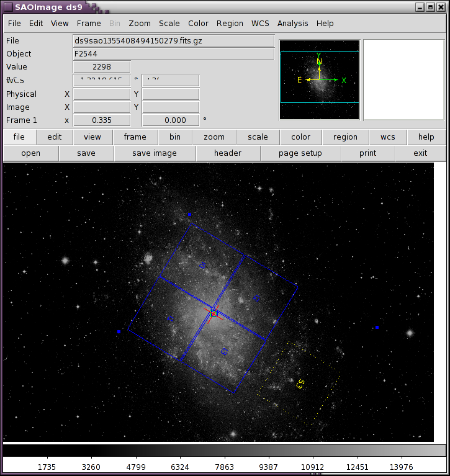Click the blue handle right of chip array
This screenshot has width=450, height=476.
pyautogui.click(x=377, y=327)
